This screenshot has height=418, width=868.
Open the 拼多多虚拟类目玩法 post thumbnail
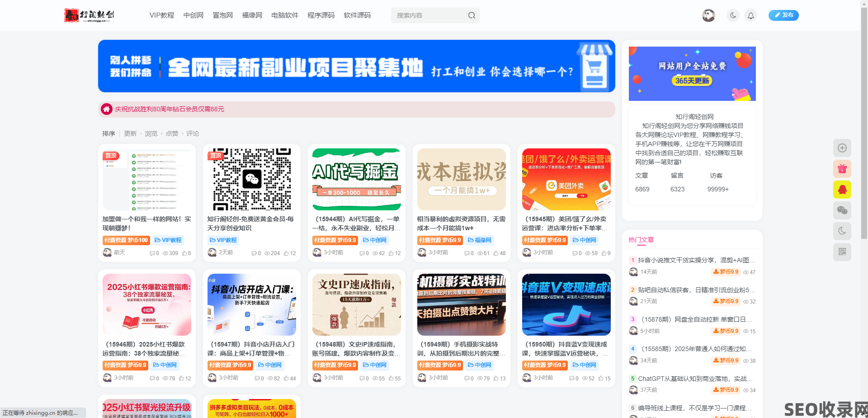[252, 408]
